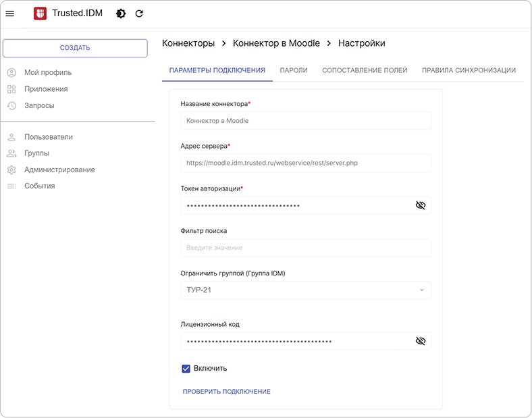Click the Лицензионный код password field
The width and height of the screenshot is (532, 418).
pos(306,341)
